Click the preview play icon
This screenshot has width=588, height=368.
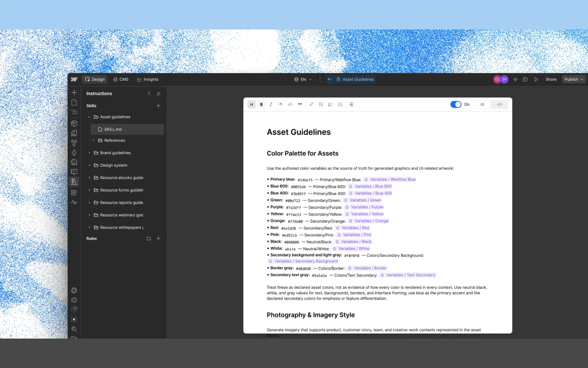click(536, 79)
